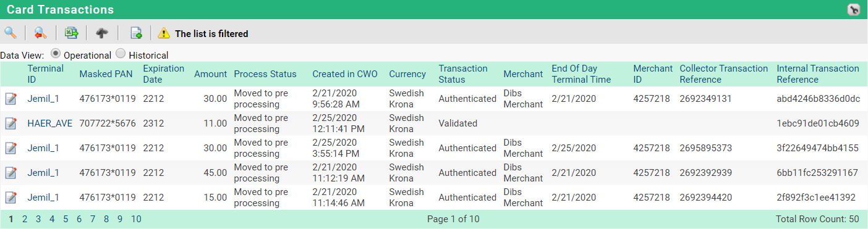Click the clear search filter icon

tap(40, 33)
